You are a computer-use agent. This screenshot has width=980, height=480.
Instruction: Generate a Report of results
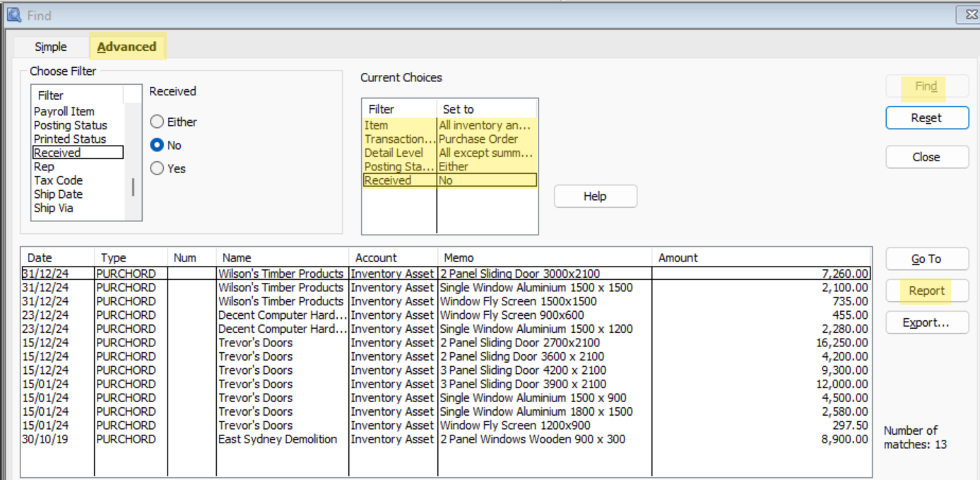pos(927,291)
